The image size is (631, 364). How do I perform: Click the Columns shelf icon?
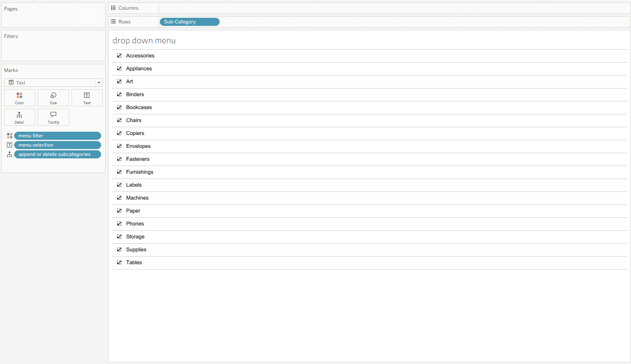point(113,8)
